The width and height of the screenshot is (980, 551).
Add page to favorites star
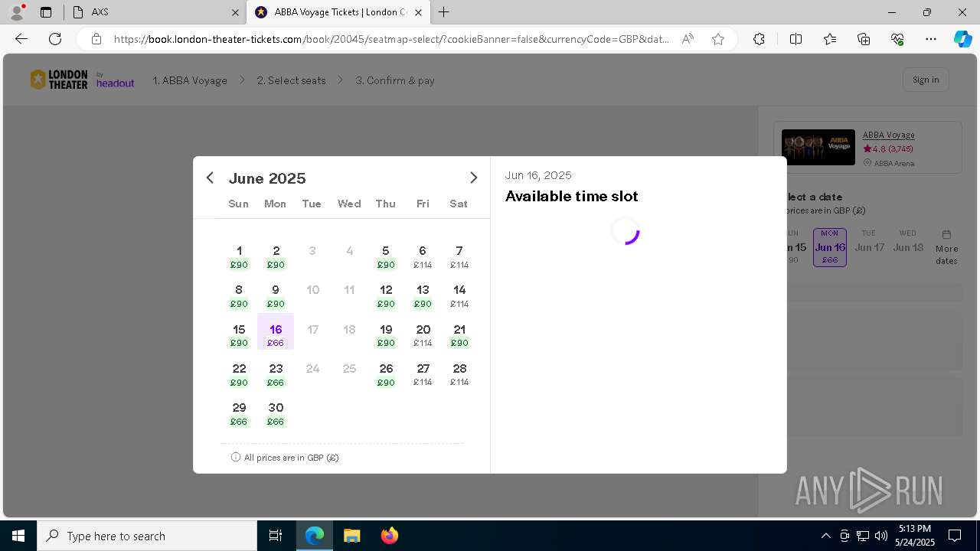pos(718,39)
